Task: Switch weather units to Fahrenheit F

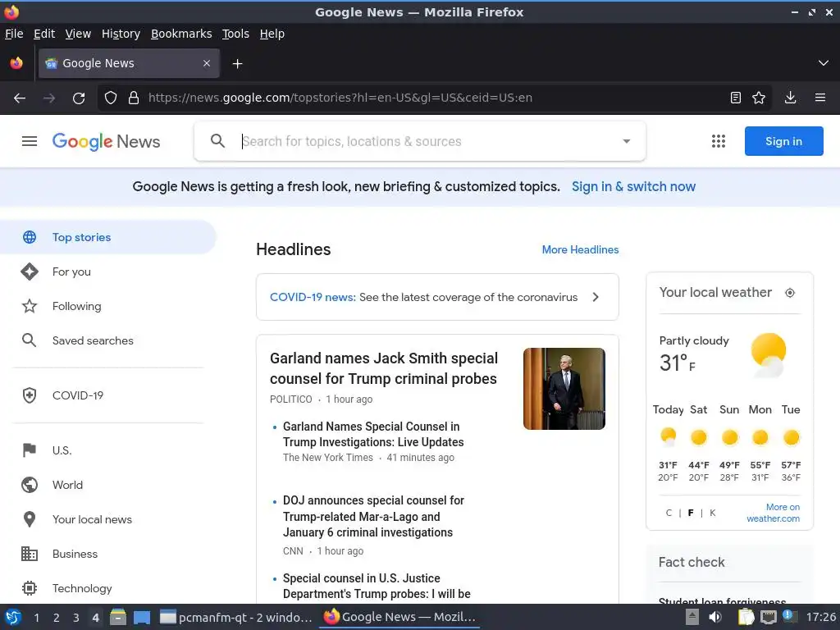Action: point(691,513)
